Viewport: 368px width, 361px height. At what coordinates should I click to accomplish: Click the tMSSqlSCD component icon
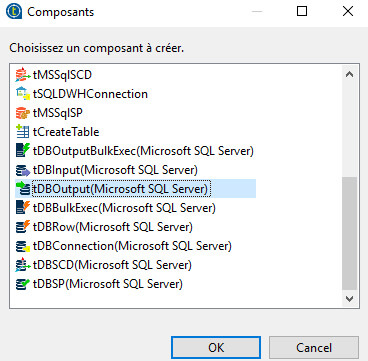pos(23,75)
